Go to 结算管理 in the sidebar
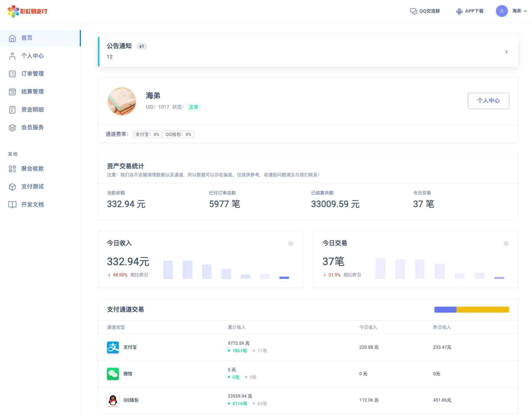 (32, 92)
